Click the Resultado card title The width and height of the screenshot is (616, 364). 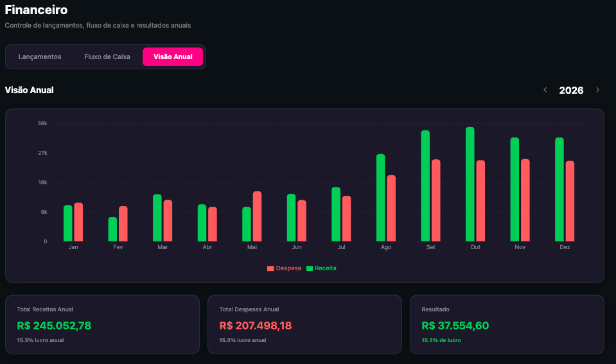click(x=436, y=309)
